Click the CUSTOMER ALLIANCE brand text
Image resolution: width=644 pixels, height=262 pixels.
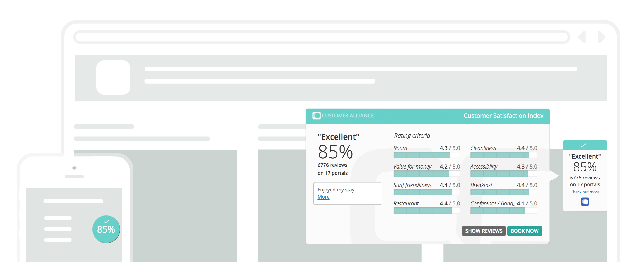(348, 115)
